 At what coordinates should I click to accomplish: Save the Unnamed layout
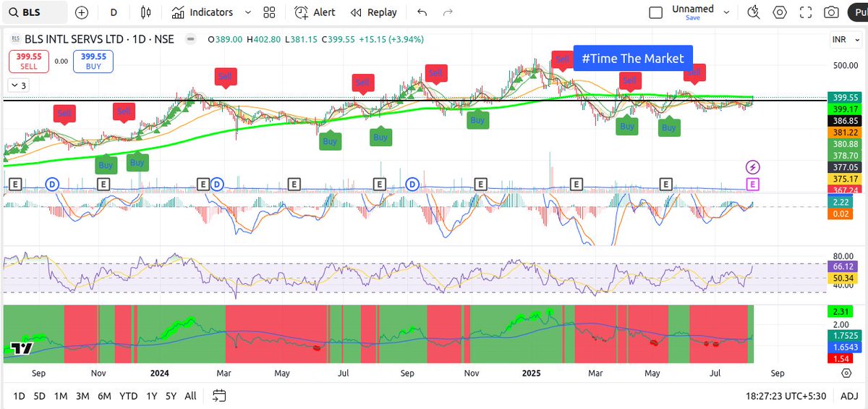(692, 17)
